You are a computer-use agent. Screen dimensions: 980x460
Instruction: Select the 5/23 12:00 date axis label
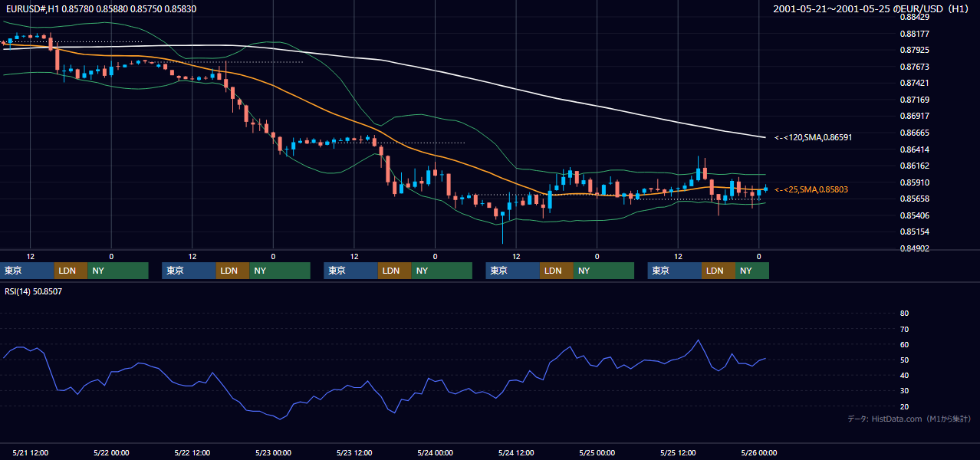tap(354, 452)
